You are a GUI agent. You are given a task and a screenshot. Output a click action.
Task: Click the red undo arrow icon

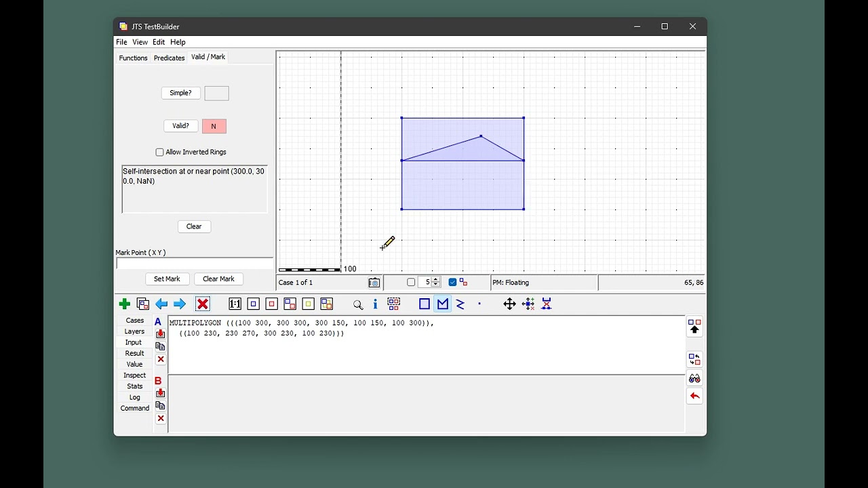point(694,396)
